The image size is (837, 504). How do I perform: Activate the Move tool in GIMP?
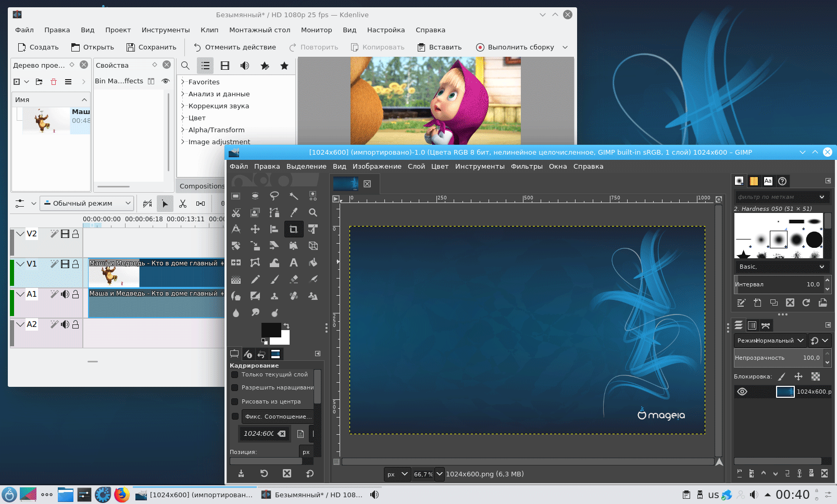coord(255,229)
